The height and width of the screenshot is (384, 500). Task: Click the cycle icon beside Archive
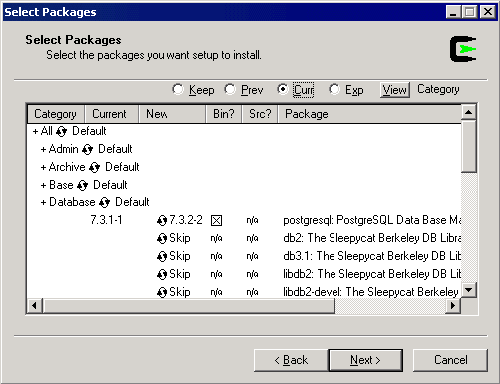[94, 167]
